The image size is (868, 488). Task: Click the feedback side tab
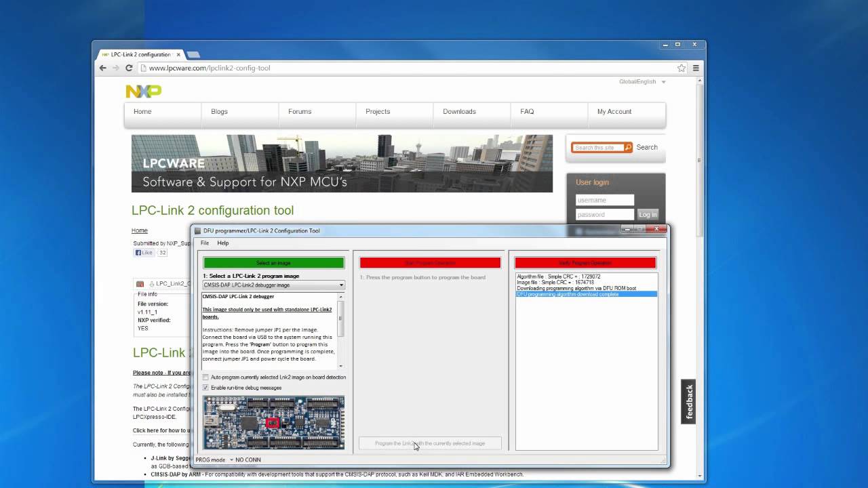pyautogui.click(x=689, y=402)
